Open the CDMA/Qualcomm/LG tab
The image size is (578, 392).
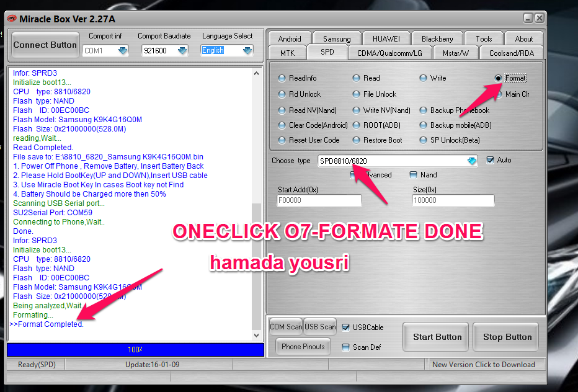click(389, 53)
